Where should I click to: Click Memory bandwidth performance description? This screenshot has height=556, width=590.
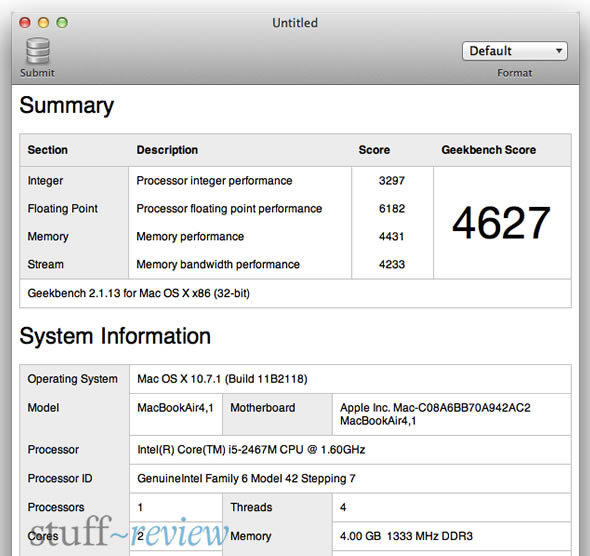[x=218, y=264]
